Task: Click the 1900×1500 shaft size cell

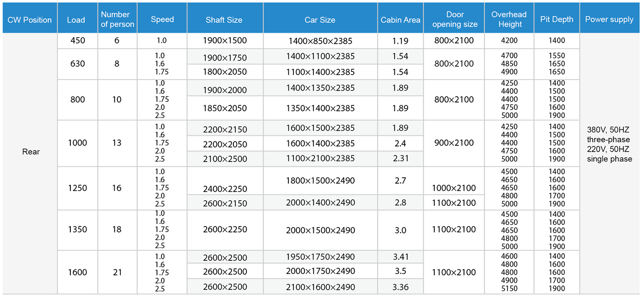Action: (x=225, y=40)
